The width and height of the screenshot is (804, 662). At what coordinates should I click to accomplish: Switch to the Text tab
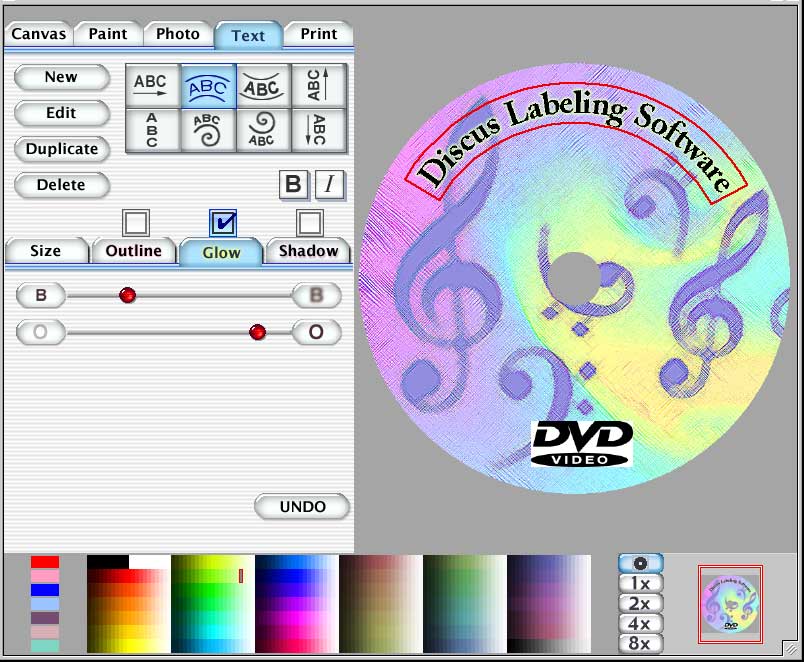pyautogui.click(x=248, y=35)
